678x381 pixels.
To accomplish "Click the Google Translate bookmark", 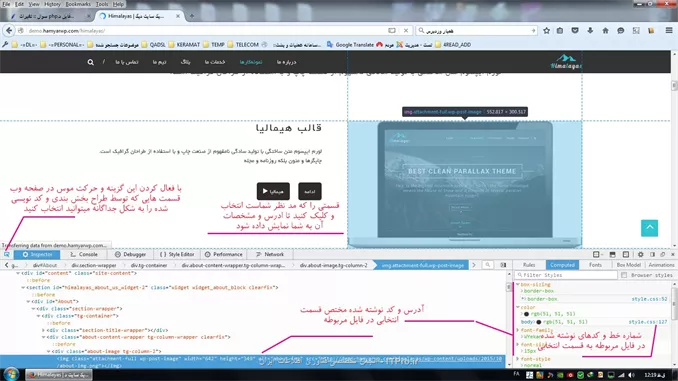I will [351, 45].
